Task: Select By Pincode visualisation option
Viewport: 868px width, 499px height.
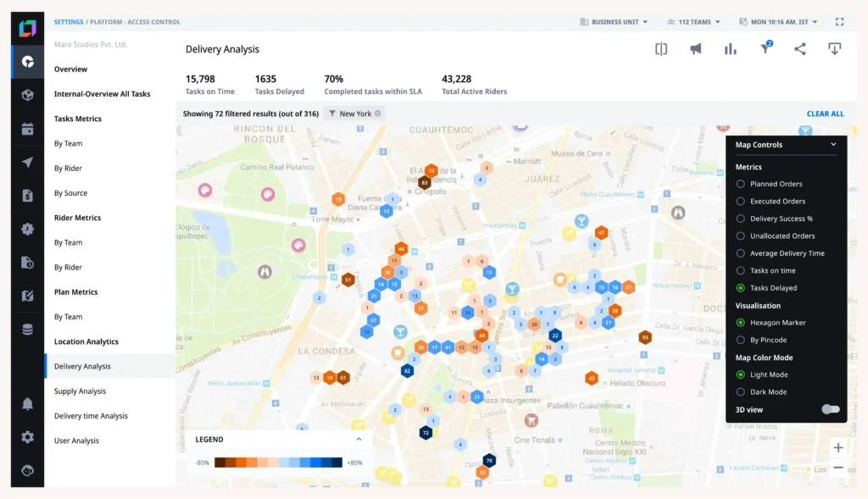Action: pos(741,340)
